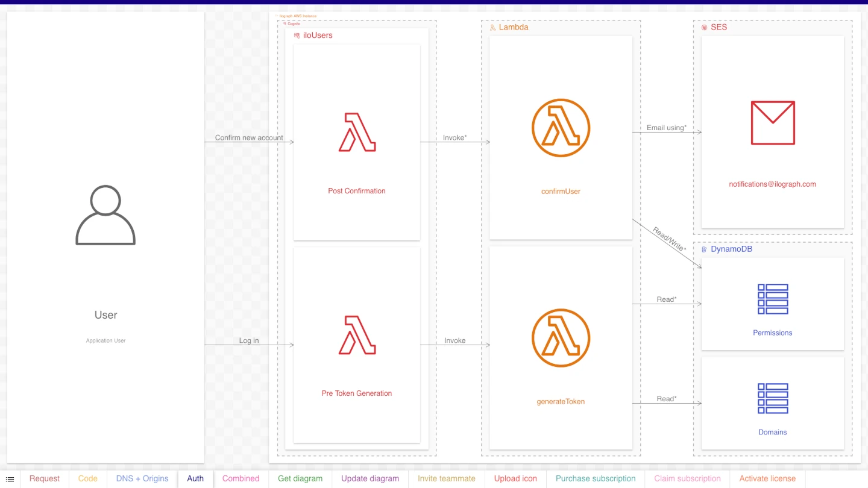
Task: Select Invite teammate
Action: coord(447,478)
